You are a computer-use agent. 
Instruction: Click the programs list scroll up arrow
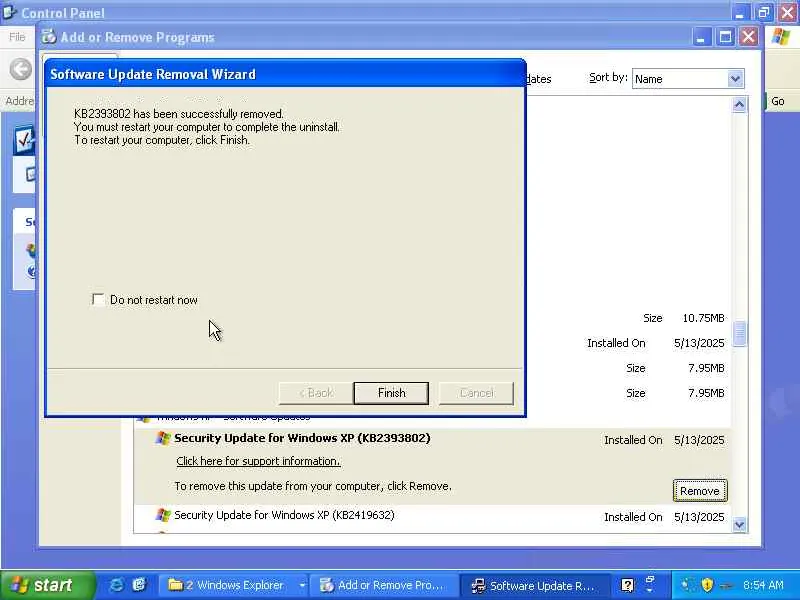click(739, 105)
